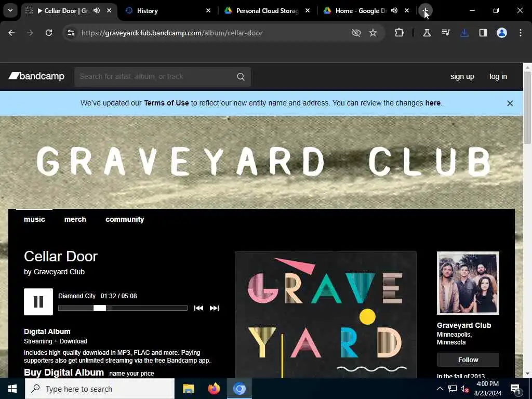The height and width of the screenshot is (399, 532).
Task: Open the extensions puzzle icon
Action: click(x=400, y=33)
